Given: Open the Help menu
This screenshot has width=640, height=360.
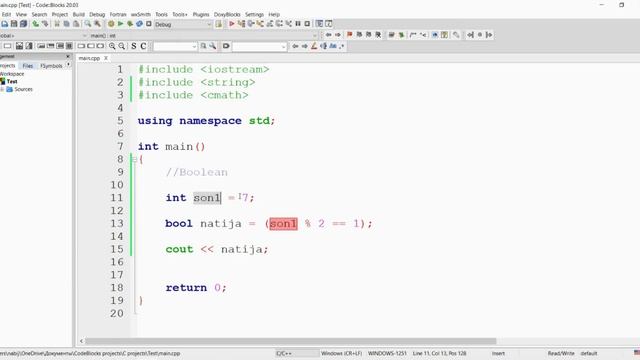Looking at the screenshot, I should coord(274,14).
